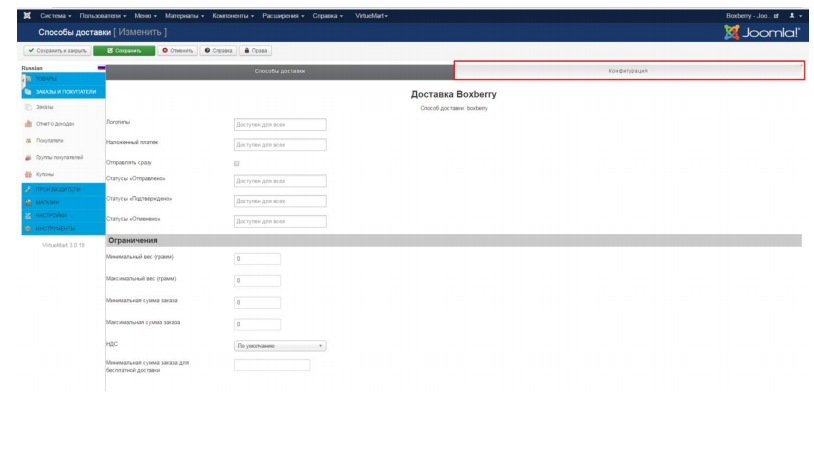
Task: Click the VirtueMart 3.0.18 version text
Action: (x=63, y=245)
